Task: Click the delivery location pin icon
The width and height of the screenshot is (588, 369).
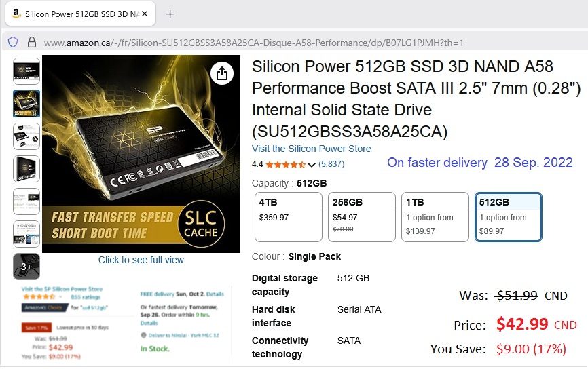Action: point(143,335)
